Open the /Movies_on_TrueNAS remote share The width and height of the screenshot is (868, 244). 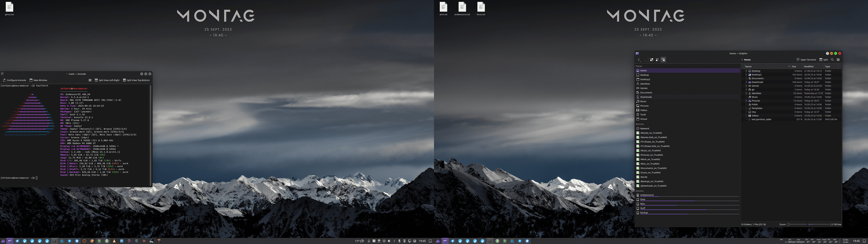[687, 133]
